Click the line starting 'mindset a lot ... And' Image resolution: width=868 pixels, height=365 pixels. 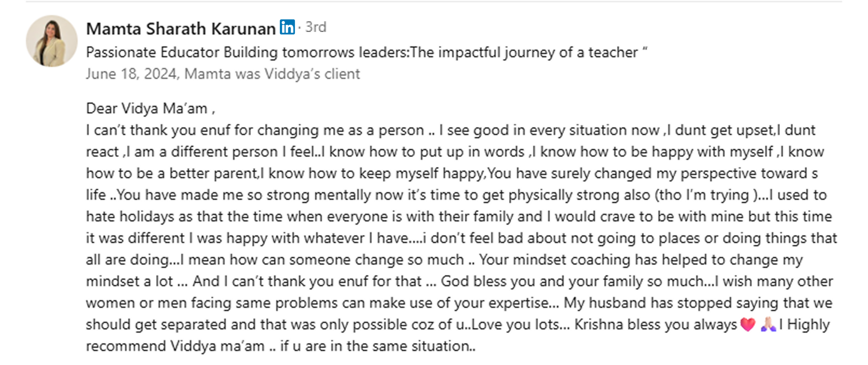(459, 282)
